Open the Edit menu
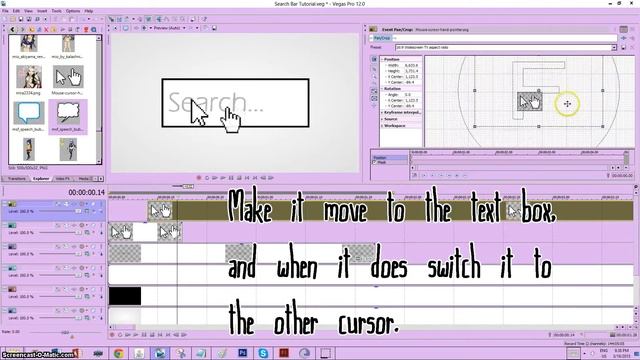 16,11
